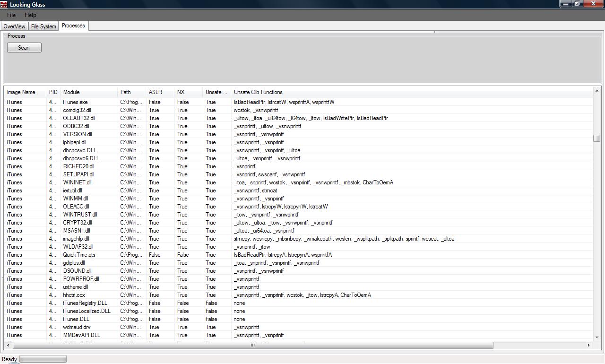605x364 pixels.
Task: Select the dhcpcsvc6.DLL module cell
Action: (89, 158)
